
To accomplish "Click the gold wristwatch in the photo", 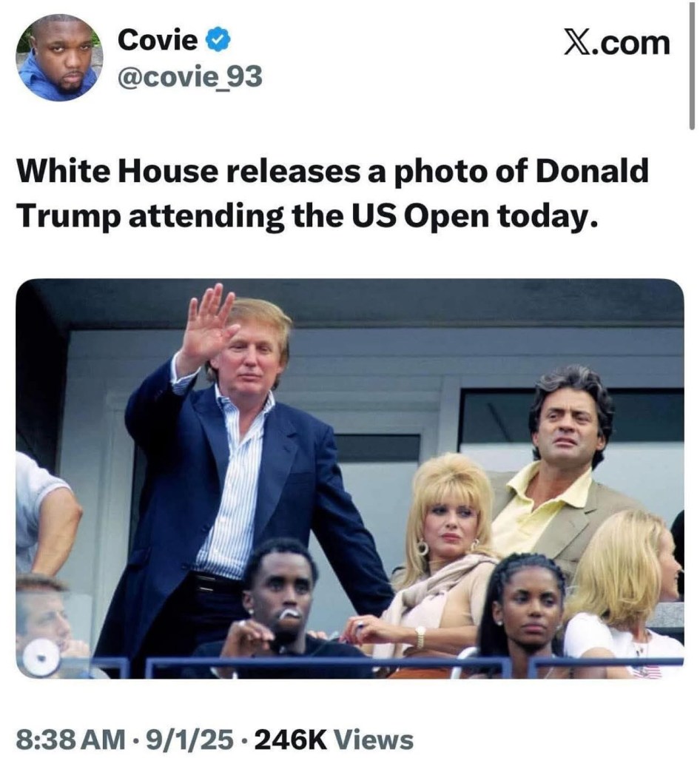I will [420, 637].
